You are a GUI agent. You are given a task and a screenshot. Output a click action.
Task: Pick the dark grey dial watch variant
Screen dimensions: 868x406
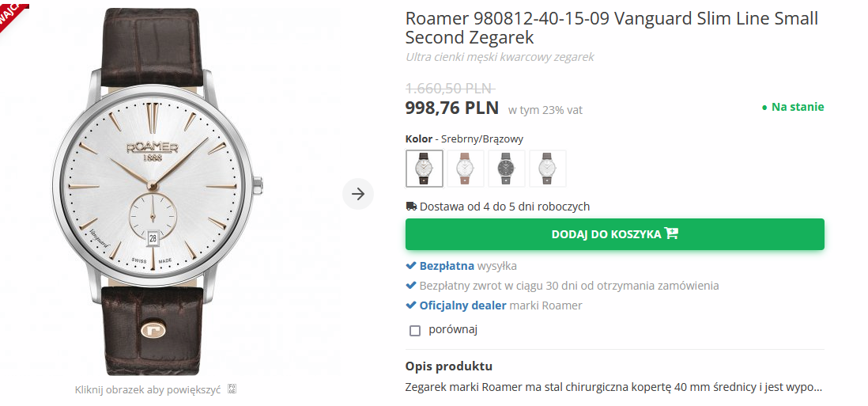pyautogui.click(x=507, y=169)
